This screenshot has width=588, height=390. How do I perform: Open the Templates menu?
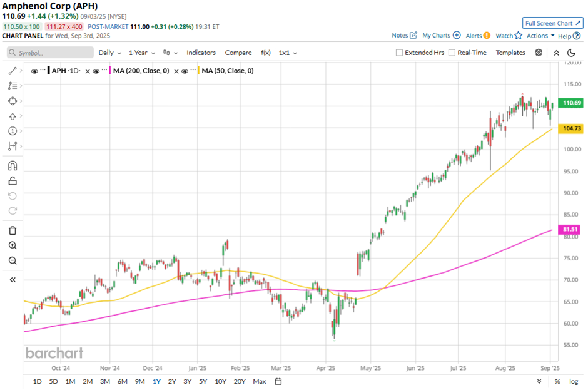tap(510, 53)
